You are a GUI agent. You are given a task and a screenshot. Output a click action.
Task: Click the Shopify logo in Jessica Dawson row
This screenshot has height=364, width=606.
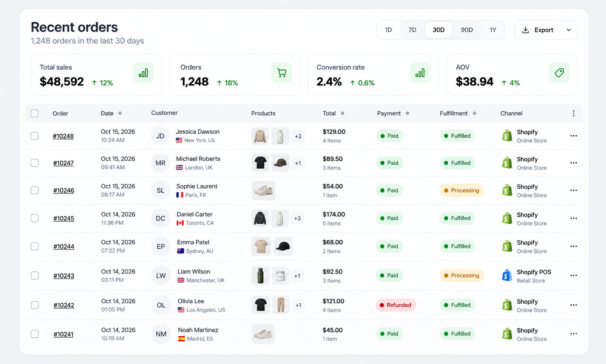click(x=507, y=136)
